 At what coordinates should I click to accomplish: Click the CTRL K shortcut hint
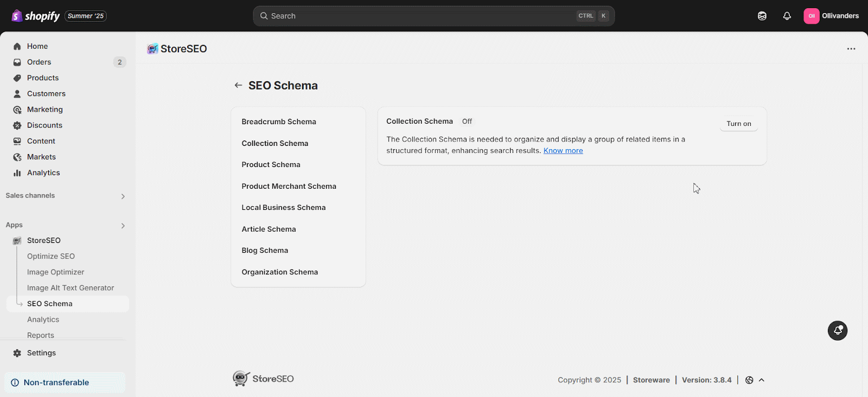coord(593,16)
